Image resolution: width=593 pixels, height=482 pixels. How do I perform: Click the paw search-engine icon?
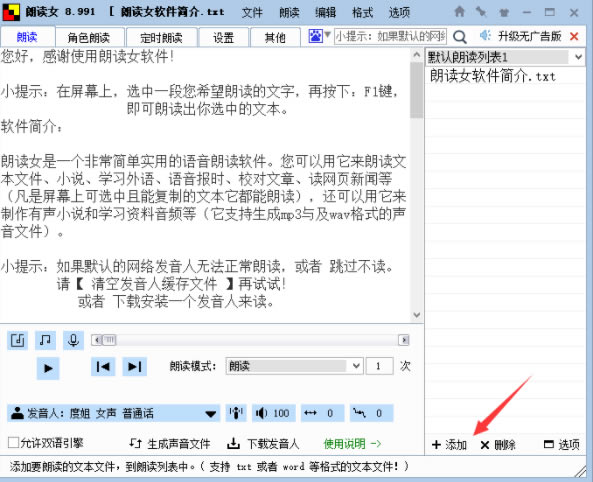(x=315, y=36)
